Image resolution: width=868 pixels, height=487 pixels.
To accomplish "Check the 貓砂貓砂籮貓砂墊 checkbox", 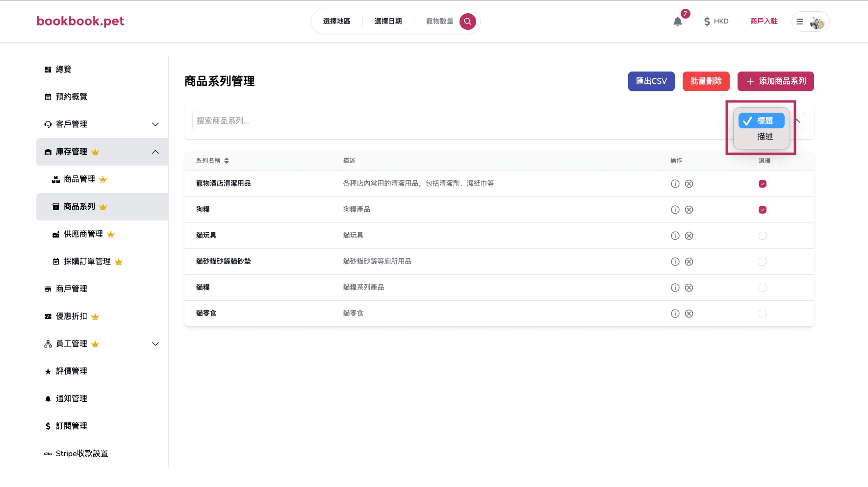I will pos(763,262).
